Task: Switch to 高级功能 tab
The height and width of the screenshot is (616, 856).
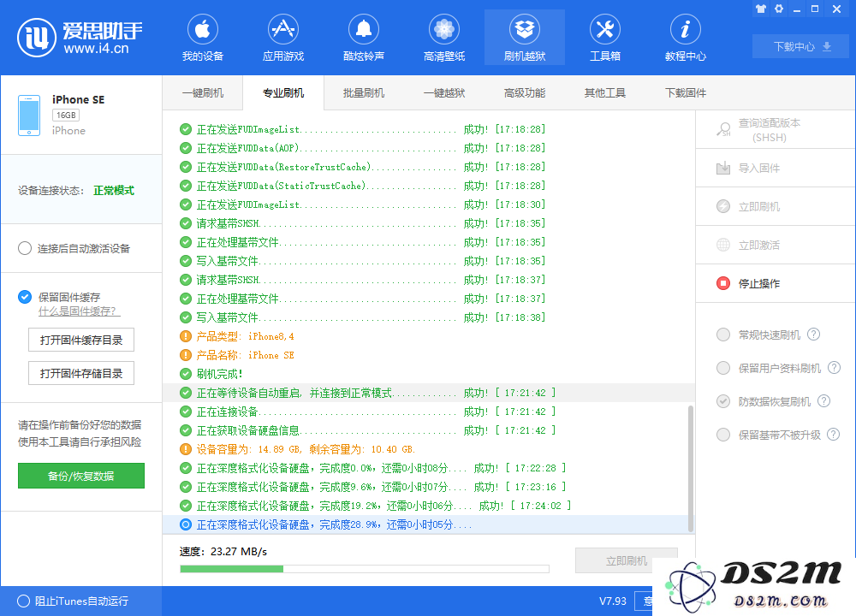Action: tap(525, 92)
